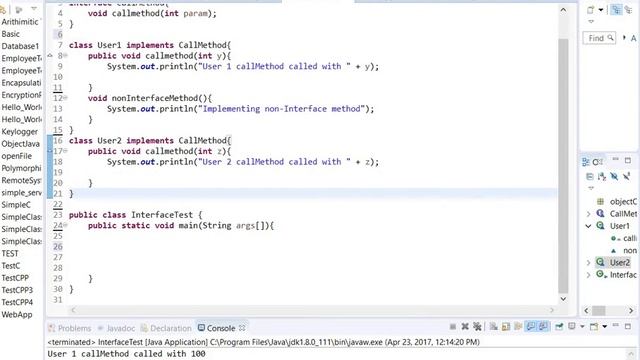Open the Display Selected Console dropdown arrow
The width and height of the screenshot is (640, 360).
(x=582, y=327)
